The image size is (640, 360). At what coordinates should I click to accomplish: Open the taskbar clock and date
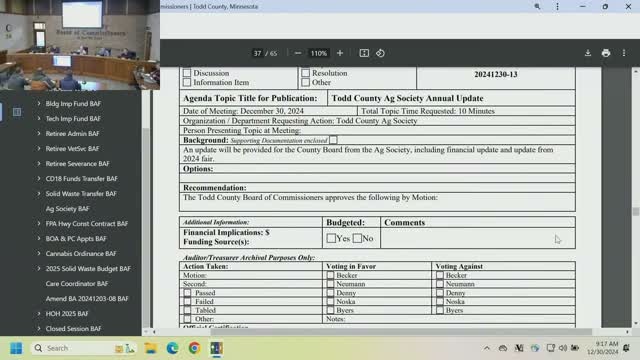pos(603,348)
